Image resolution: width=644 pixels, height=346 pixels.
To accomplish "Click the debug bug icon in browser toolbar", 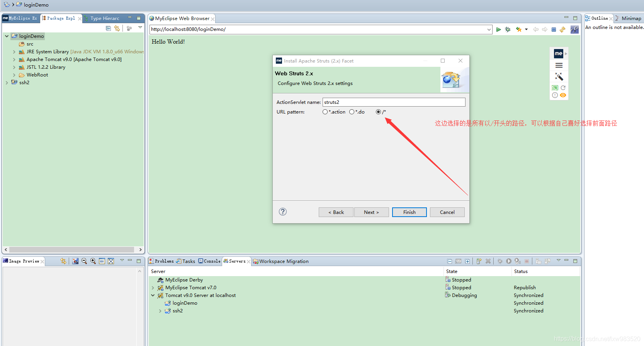I will pyautogui.click(x=508, y=29).
